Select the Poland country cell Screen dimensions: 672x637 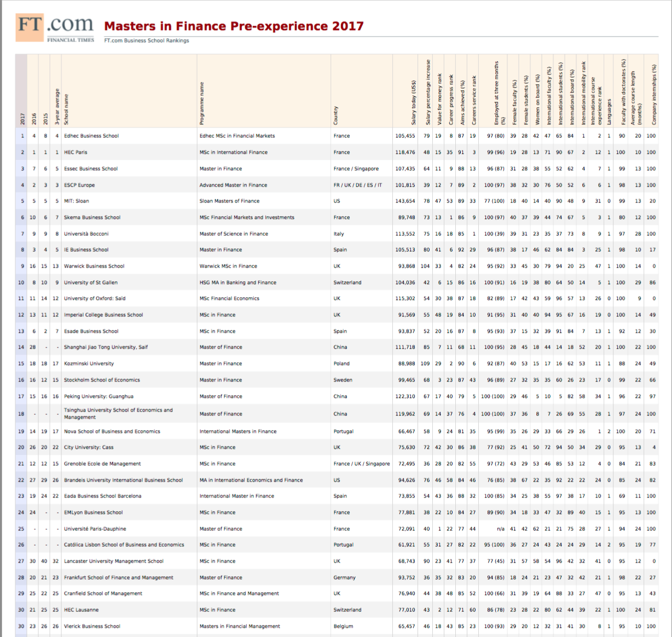pyautogui.click(x=341, y=363)
